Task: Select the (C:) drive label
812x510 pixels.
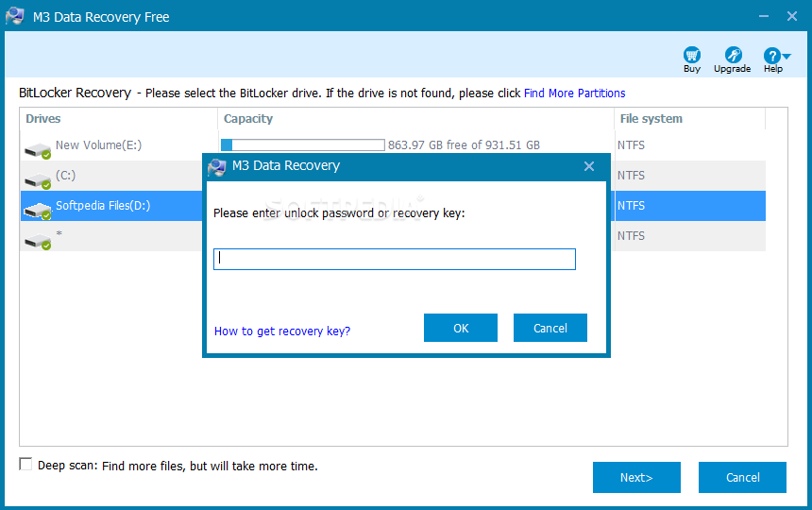Action: click(65, 176)
